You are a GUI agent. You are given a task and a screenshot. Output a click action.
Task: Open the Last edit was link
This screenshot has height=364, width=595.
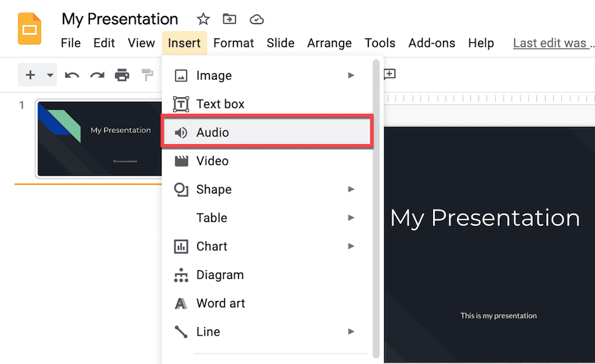point(549,43)
